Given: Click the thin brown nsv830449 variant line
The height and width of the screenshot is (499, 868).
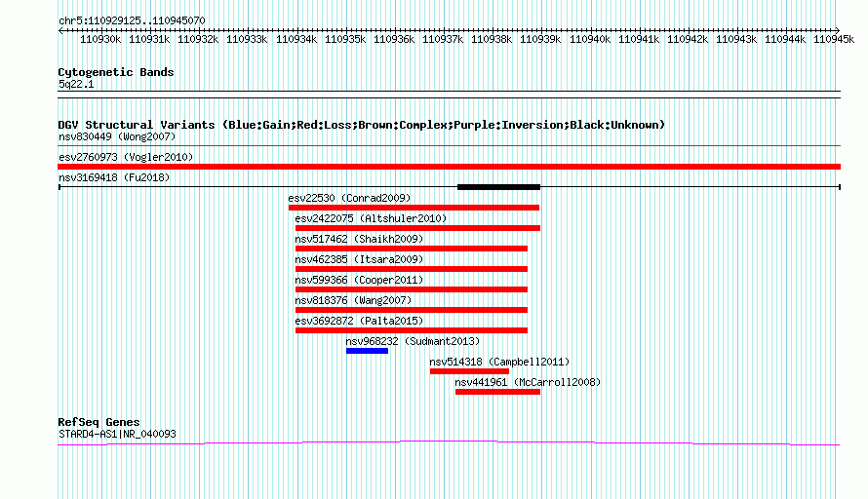Looking at the screenshot, I should click(x=449, y=145).
